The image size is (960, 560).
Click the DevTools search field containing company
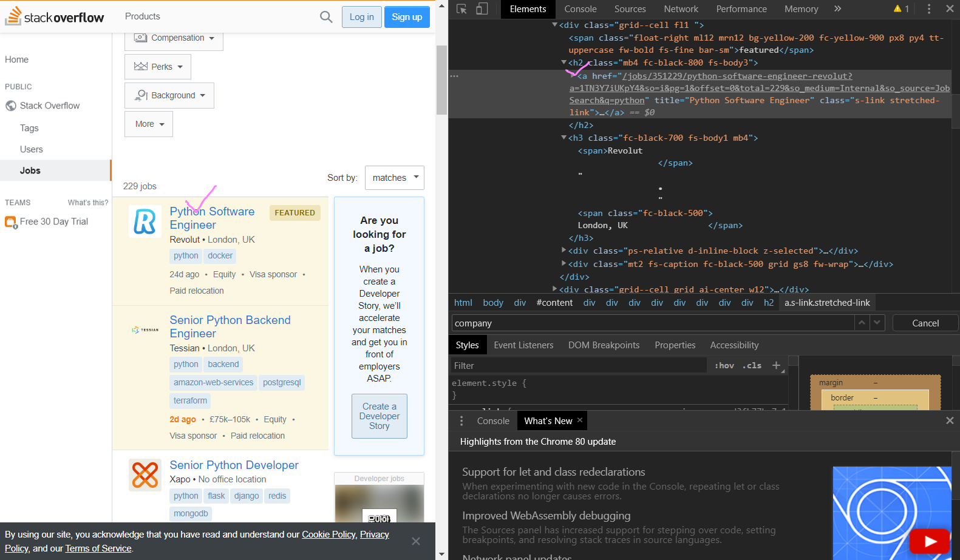click(653, 323)
